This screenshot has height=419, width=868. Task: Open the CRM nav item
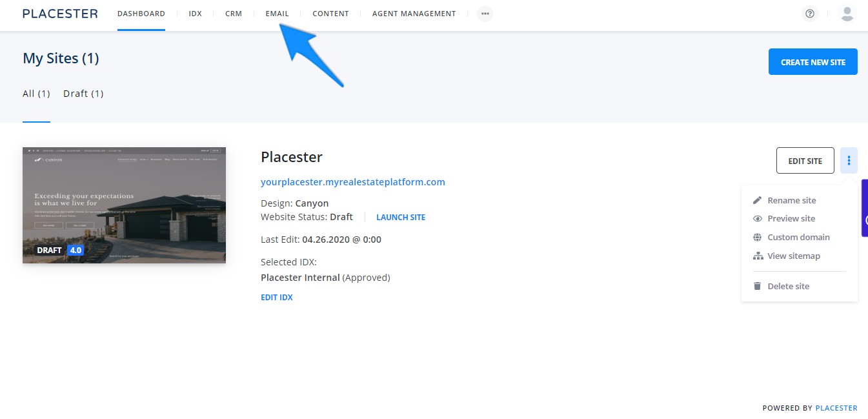234,14
